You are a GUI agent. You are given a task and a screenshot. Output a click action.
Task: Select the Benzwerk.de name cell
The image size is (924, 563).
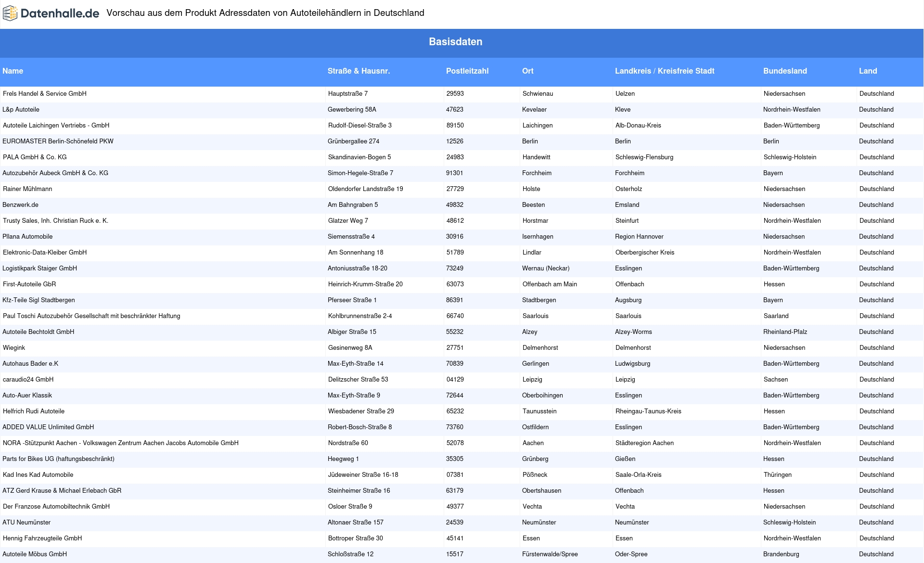tap(20, 205)
